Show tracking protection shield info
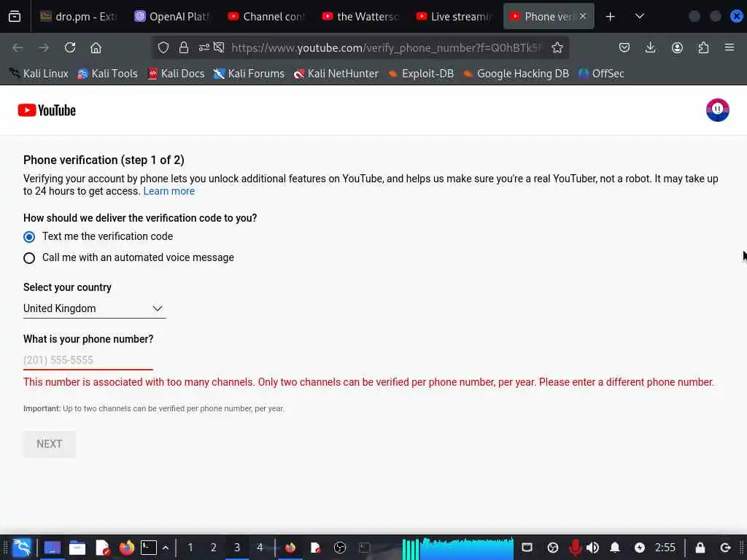Viewport: 747px width, 560px height. [163, 47]
